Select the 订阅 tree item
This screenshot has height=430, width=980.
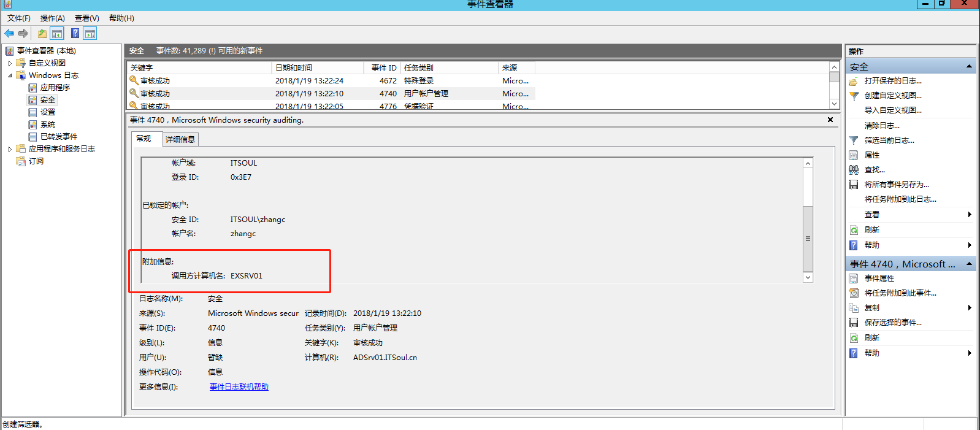point(36,161)
